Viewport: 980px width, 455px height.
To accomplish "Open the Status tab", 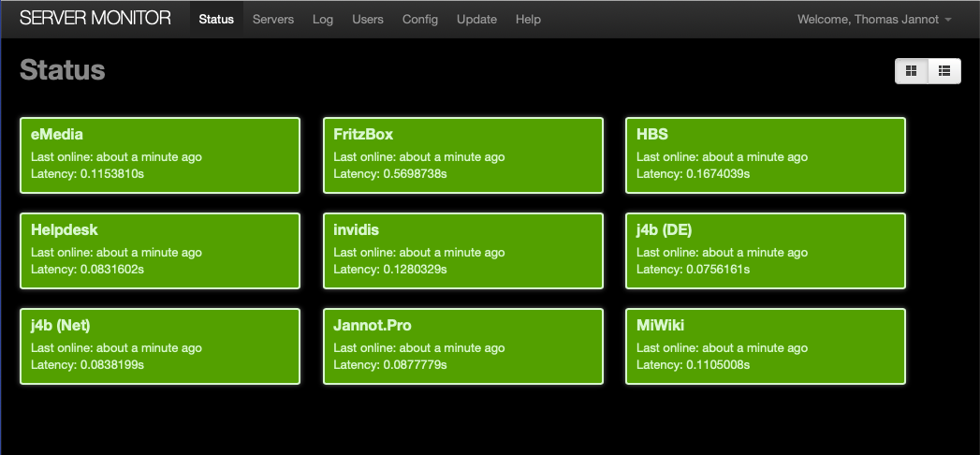I will pos(216,20).
